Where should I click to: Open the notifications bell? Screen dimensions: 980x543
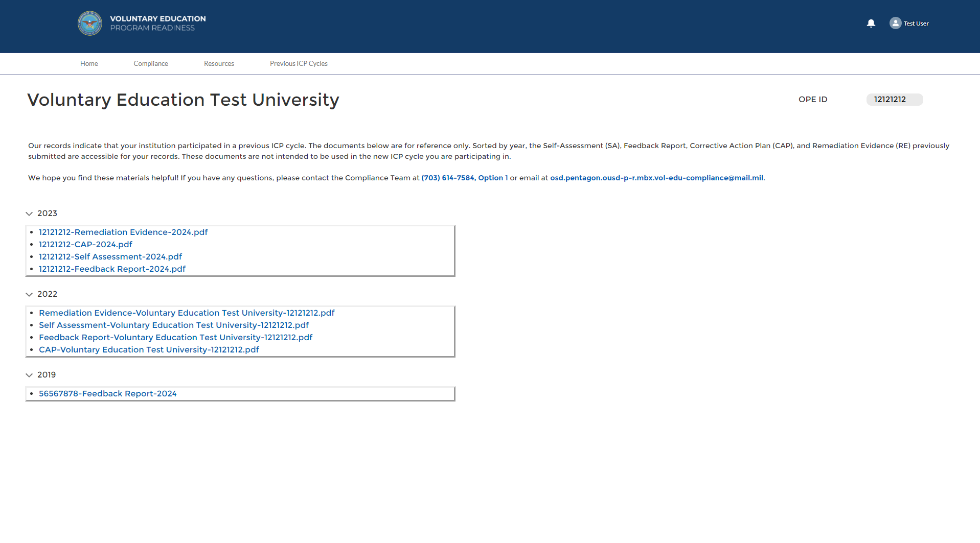pyautogui.click(x=871, y=23)
